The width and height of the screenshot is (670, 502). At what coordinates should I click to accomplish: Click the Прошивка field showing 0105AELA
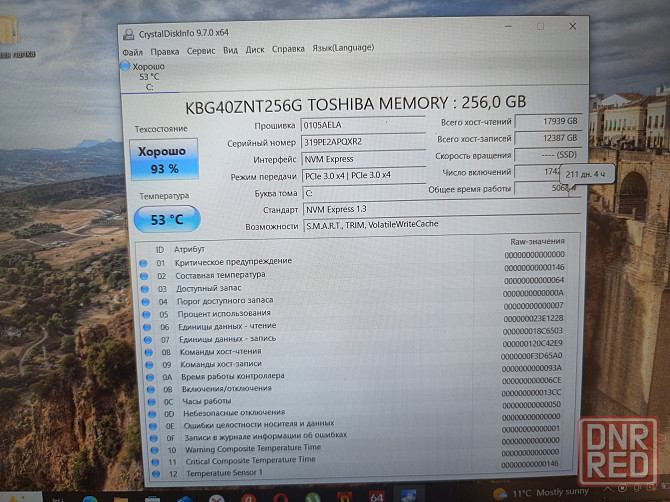362,125
